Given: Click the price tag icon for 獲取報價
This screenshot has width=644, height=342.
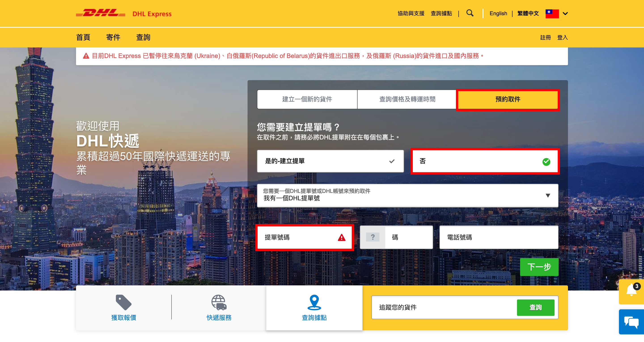Looking at the screenshot, I should [123, 302].
